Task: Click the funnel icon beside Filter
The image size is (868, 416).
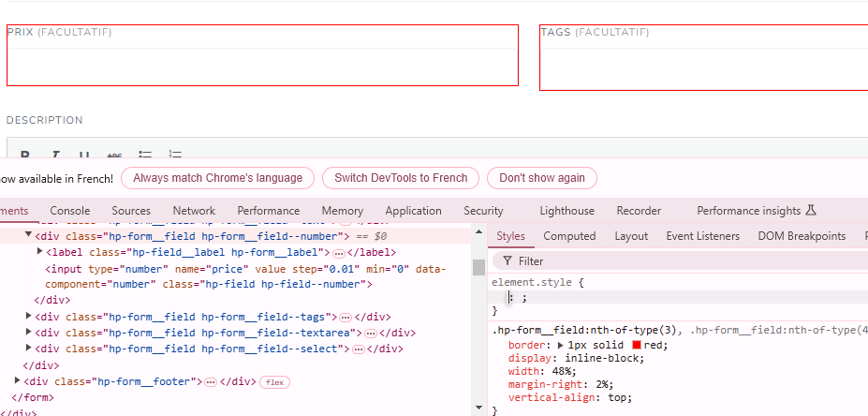Action: click(508, 260)
